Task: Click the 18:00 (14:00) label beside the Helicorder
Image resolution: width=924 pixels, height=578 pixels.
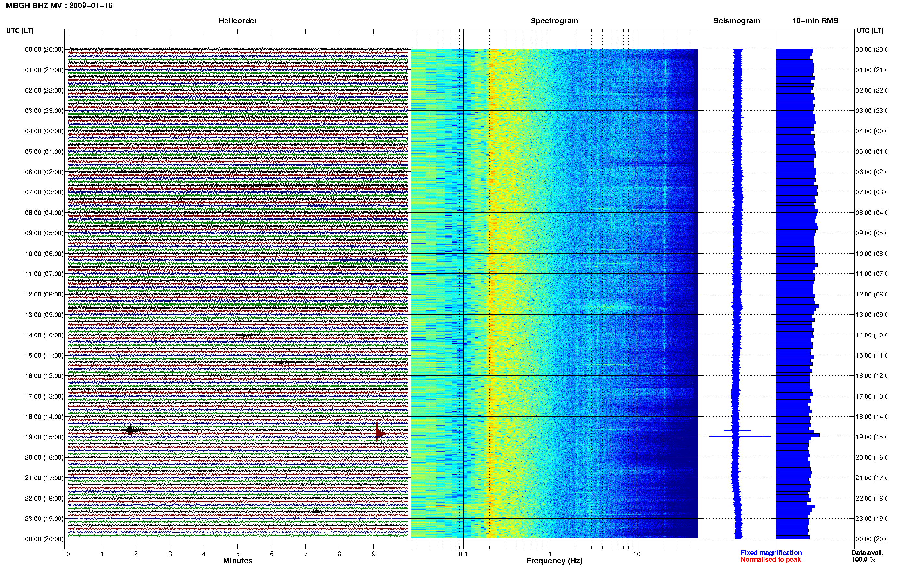Action: pyautogui.click(x=44, y=417)
